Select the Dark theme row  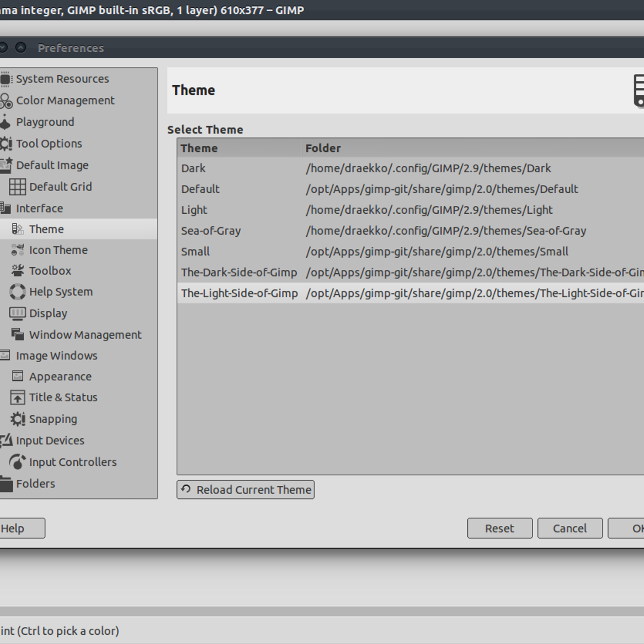[411, 168]
